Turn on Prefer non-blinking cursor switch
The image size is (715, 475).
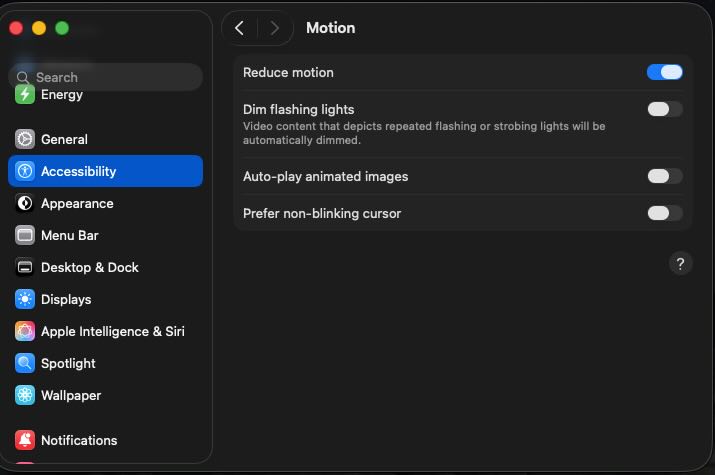[664, 213]
